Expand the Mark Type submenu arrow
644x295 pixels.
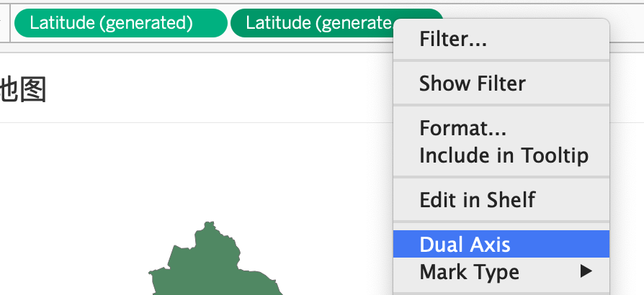586,271
